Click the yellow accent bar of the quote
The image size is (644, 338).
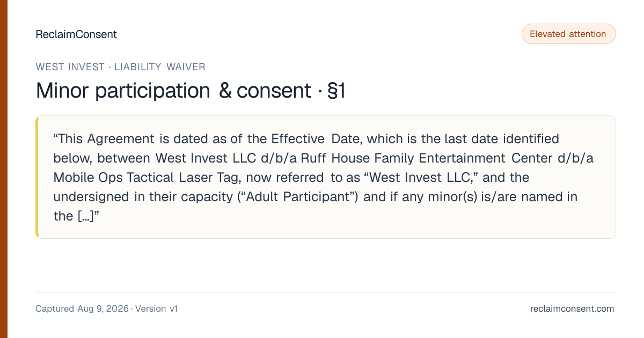pos(37,177)
